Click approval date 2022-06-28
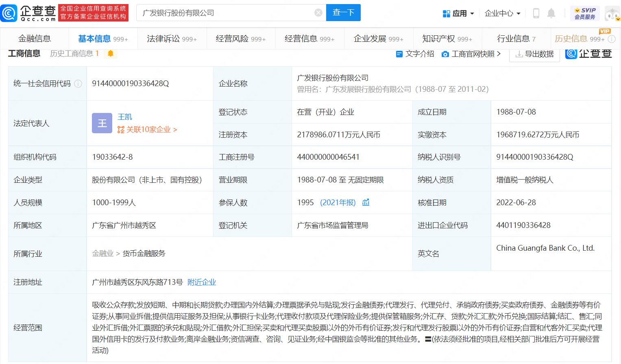Screen dimensions: 621x364 coord(516,203)
